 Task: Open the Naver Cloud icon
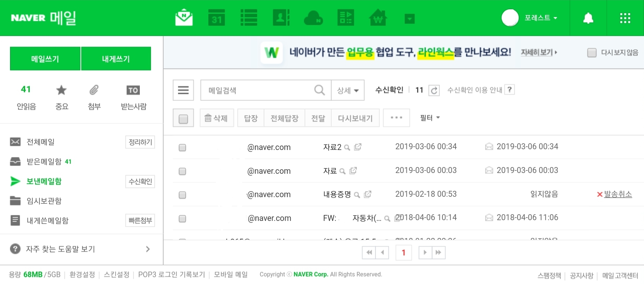313,18
